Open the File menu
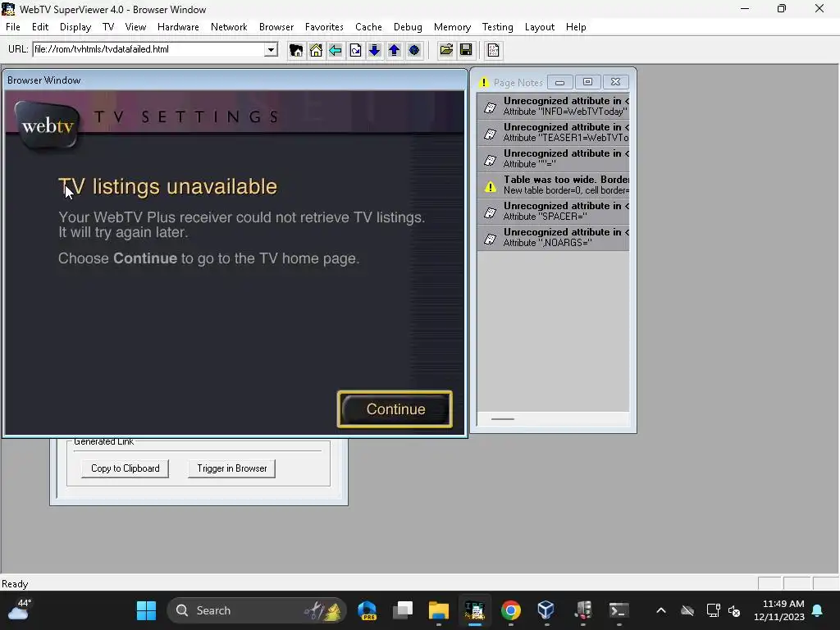The width and height of the screenshot is (840, 630). [13, 27]
